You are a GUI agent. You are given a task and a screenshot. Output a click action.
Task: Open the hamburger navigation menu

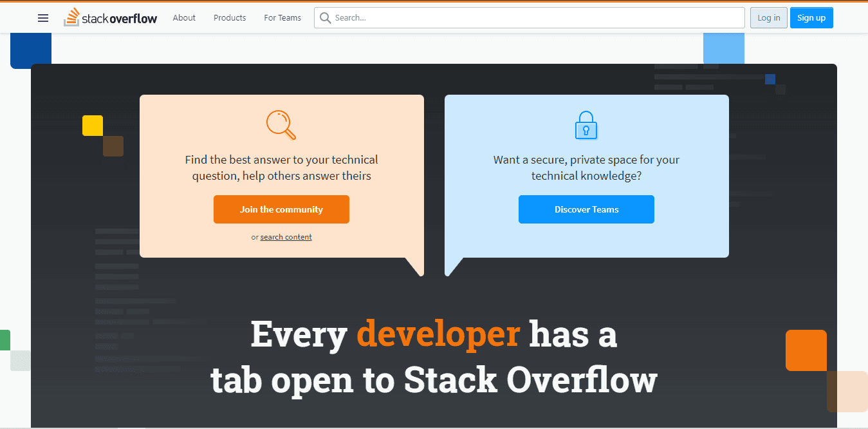coord(43,18)
